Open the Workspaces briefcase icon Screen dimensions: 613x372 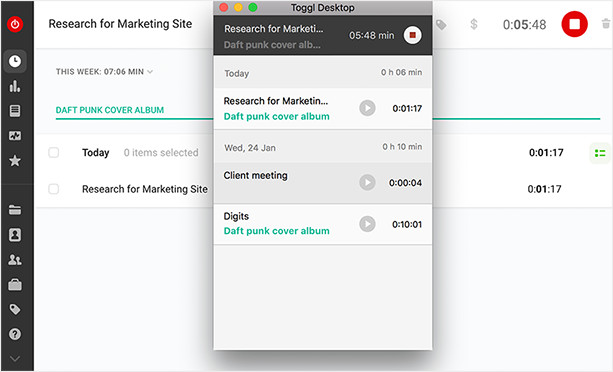click(15, 284)
